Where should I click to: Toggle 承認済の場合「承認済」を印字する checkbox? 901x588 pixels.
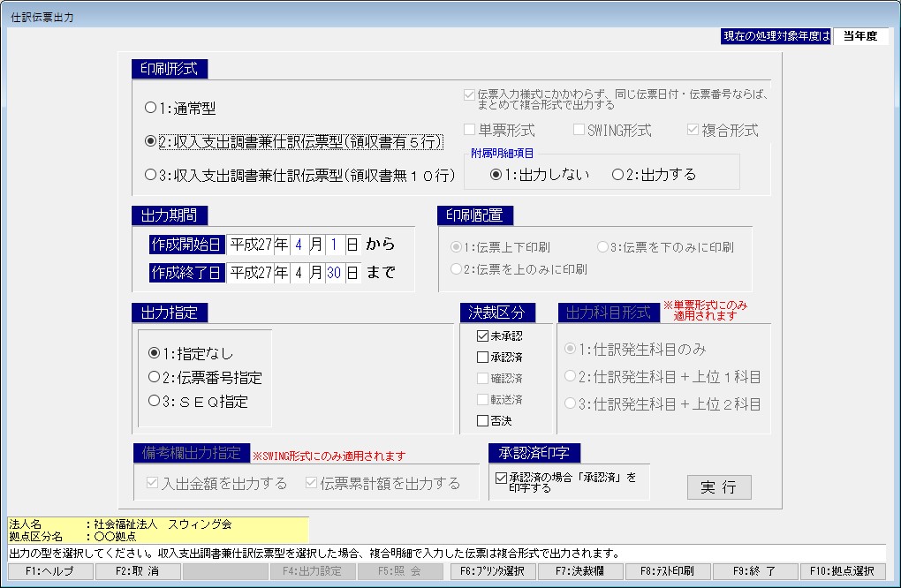(502, 478)
